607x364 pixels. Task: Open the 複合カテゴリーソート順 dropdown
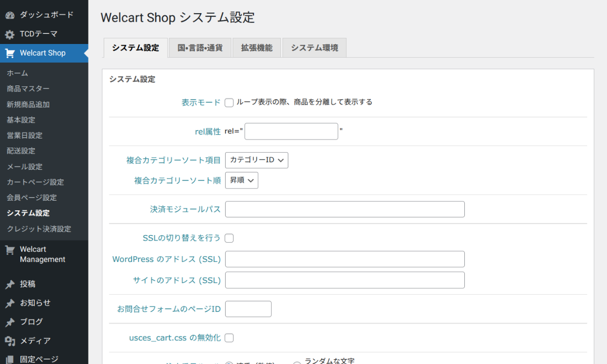(x=242, y=180)
